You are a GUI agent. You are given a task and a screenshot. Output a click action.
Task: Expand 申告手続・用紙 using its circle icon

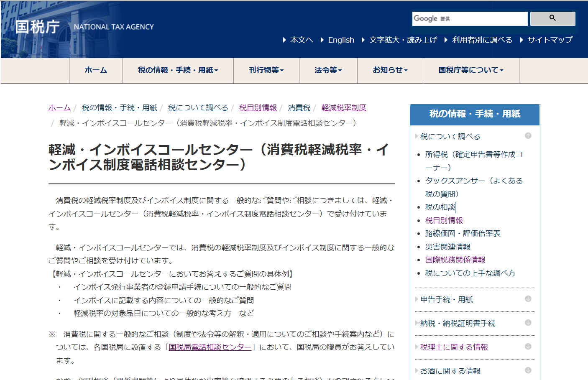(x=528, y=299)
